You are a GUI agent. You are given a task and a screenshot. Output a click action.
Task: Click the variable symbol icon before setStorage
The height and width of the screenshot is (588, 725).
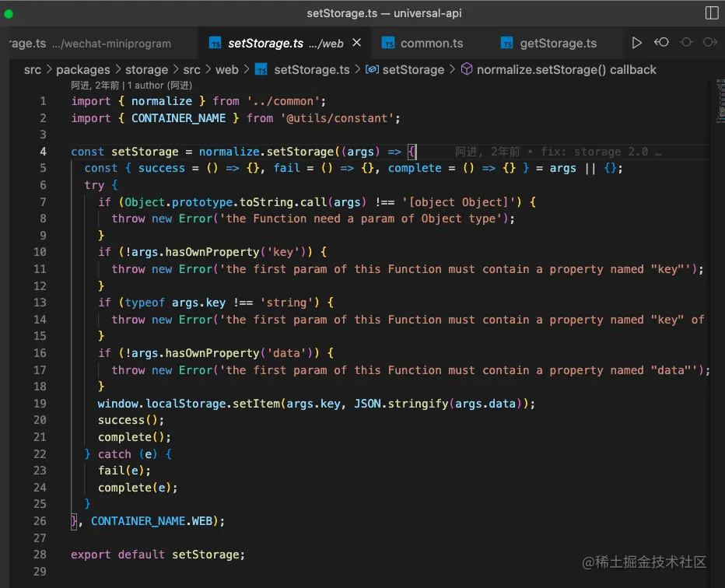pyautogui.click(x=372, y=69)
